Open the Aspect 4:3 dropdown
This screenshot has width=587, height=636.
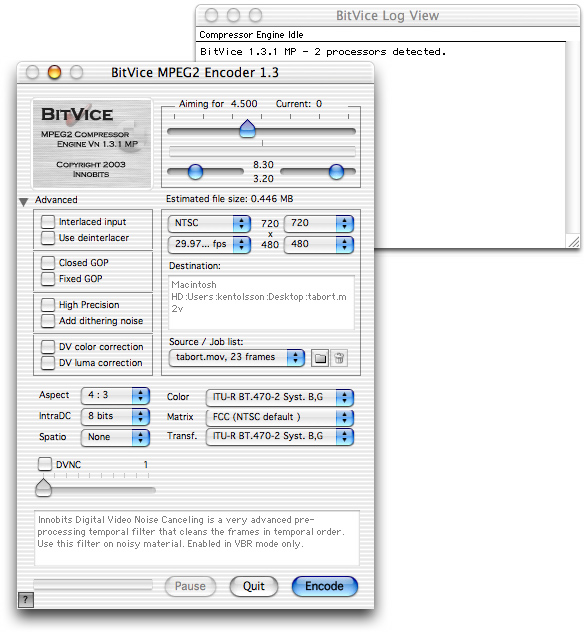pos(116,395)
